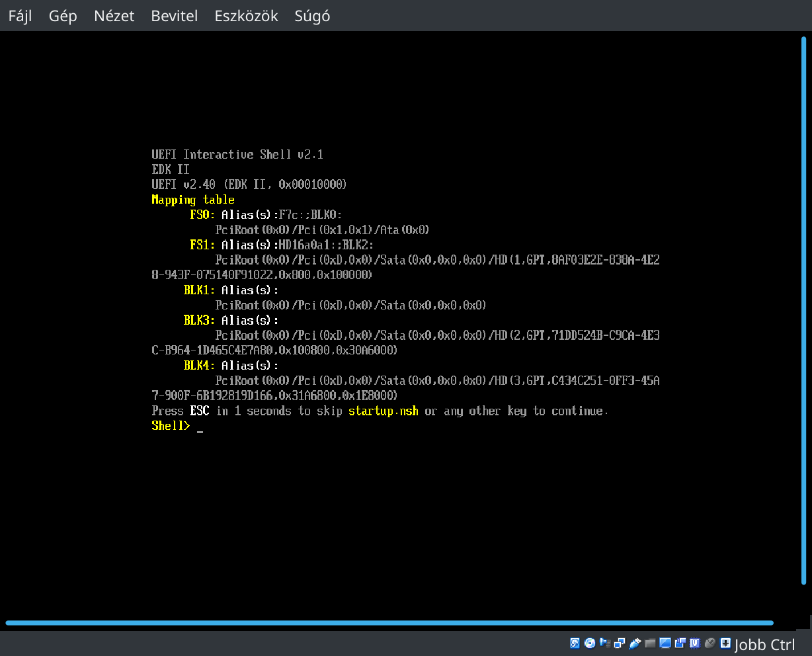Click the FS1: mapping label
This screenshot has height=656, width=812.
[x=202, y=245]
